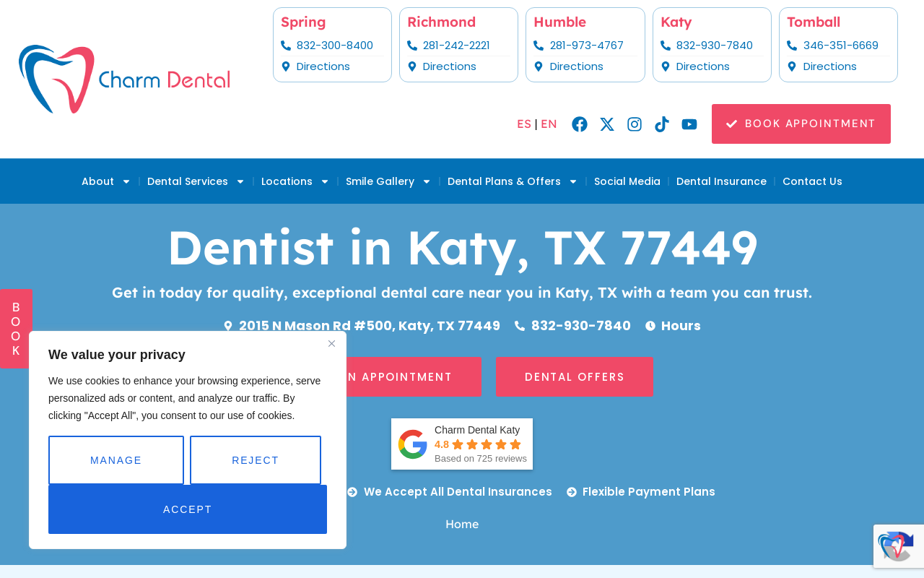The height and width of the screenshot is (578, 924).
Task: Click map pin icon in Katy card
Action: pos(666,66)
